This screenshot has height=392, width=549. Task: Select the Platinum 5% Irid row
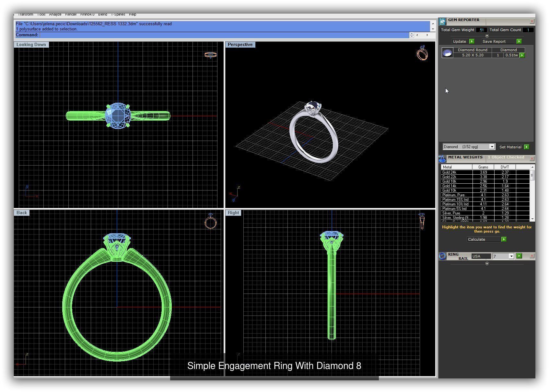coord(485,209)
